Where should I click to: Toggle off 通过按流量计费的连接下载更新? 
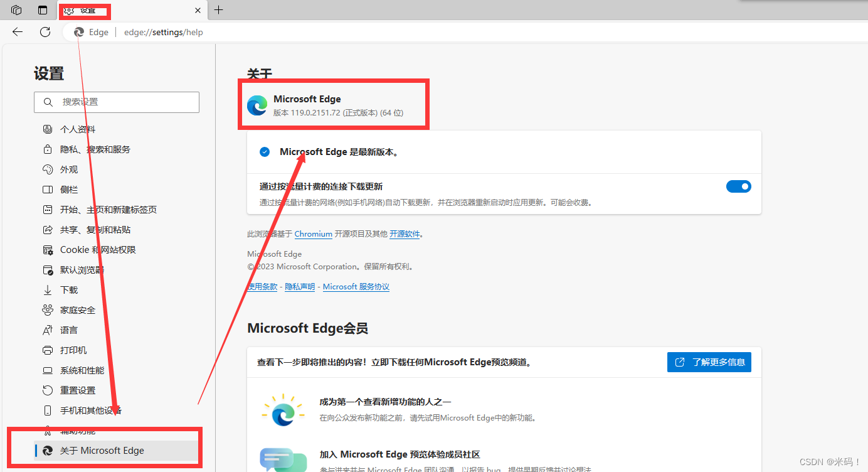pos(738,186)
